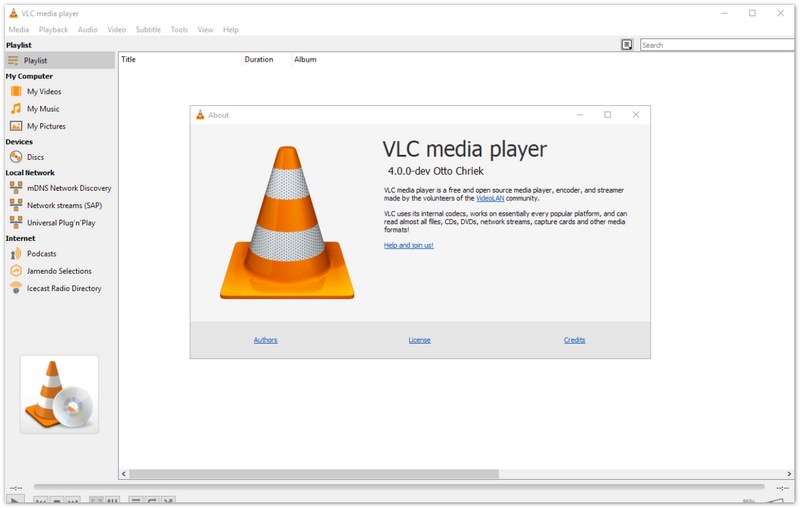The height and width of the screenshot is (508, 800).
Task: Open the License link in About
Action: tap(420, 340)
